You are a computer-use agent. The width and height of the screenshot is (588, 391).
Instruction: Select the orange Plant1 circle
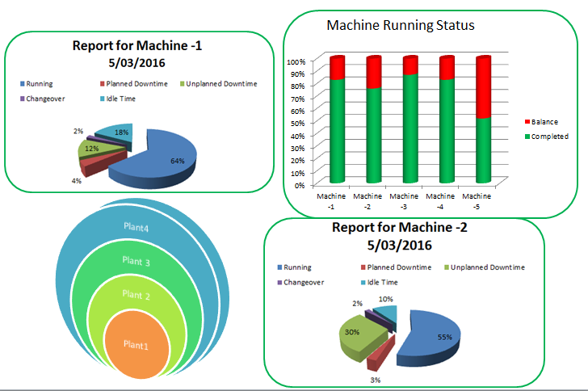(x=137, y=346)
